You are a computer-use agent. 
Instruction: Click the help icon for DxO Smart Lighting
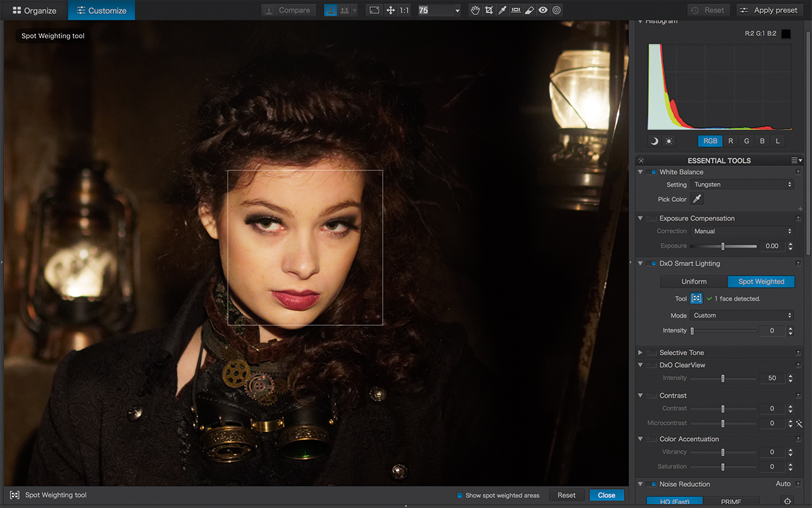tap(798, 263)
